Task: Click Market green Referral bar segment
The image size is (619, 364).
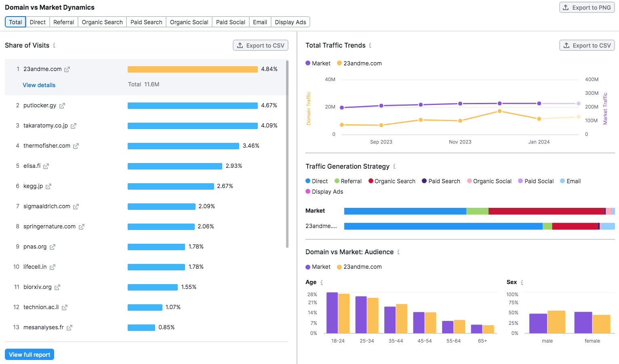Action: 477,211
